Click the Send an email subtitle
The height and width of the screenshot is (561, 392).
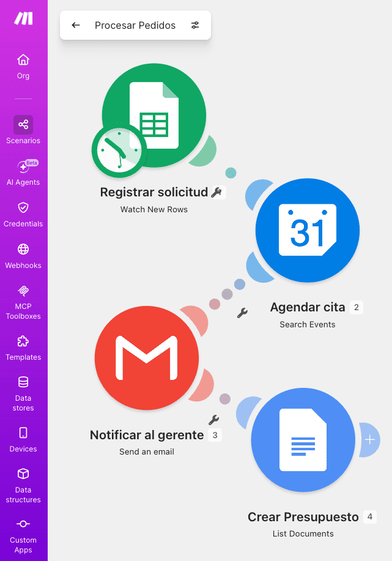[x=147, y=452]
